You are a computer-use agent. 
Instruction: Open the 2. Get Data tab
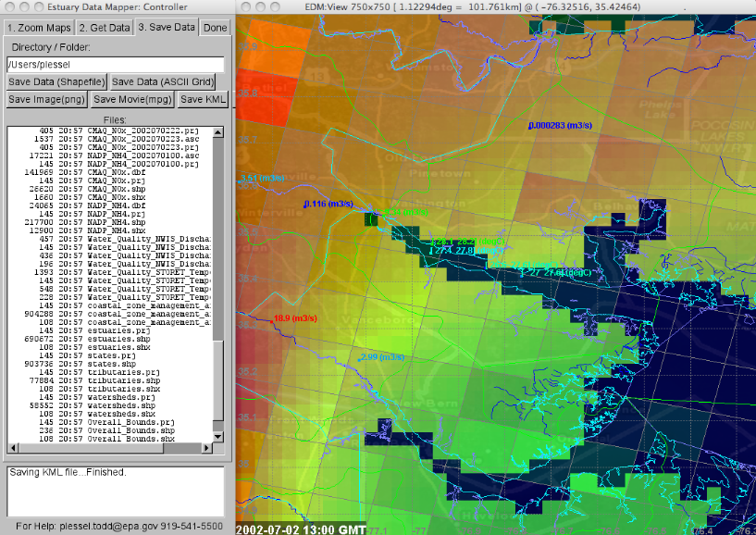click(105, 27)
